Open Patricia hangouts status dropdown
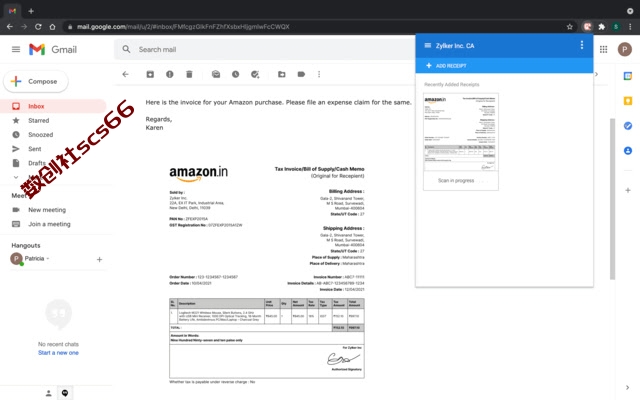The height and width of the screenshot is (400, 640). tap(37, 258)
